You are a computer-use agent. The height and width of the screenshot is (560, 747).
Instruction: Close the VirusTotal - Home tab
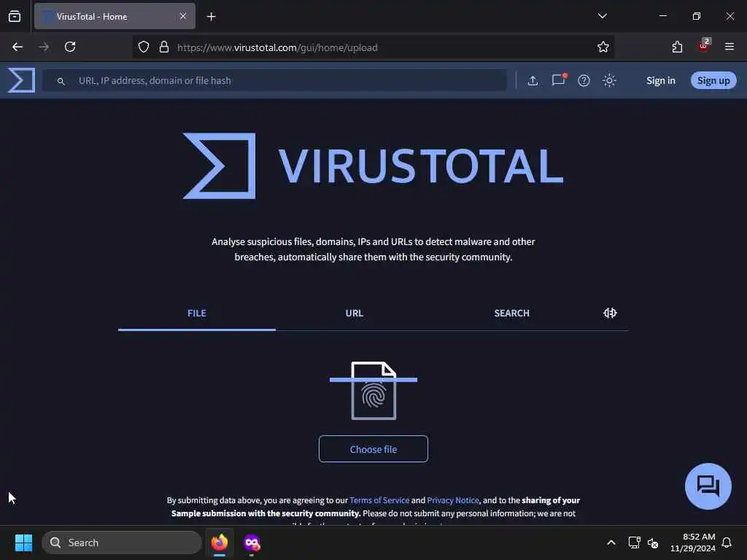tap(183, 16)
